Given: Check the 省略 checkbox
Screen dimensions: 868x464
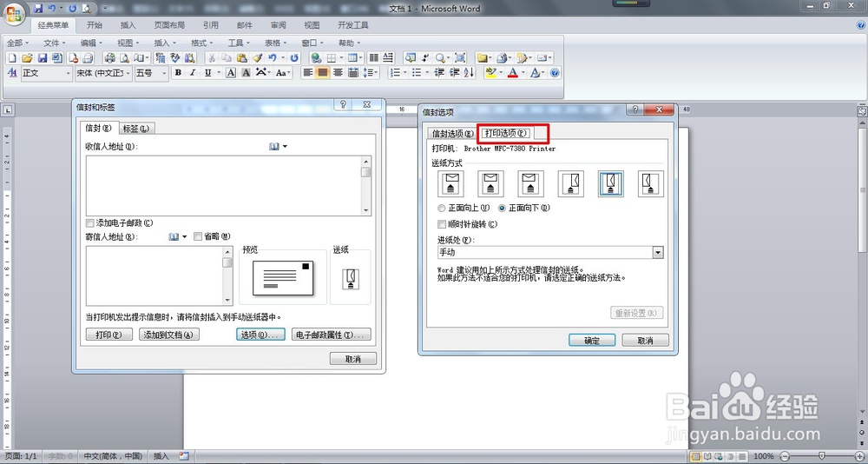Looking at the screenshot, I should pyautogui.click(x=198, y=236).
